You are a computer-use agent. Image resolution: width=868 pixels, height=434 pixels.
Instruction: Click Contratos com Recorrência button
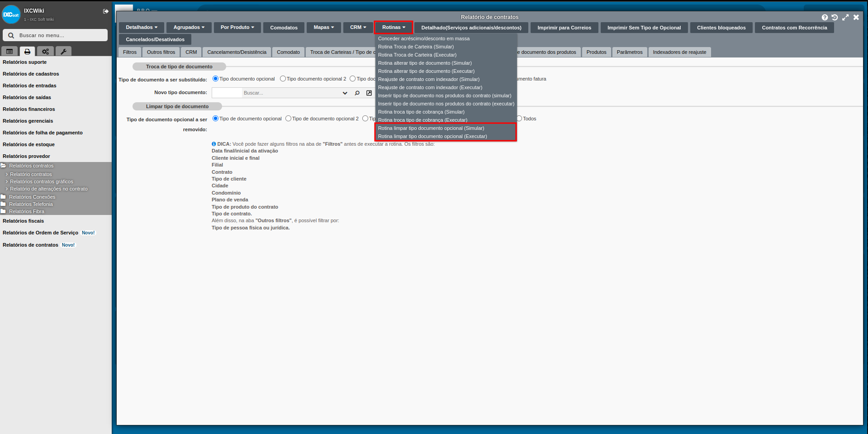coord(794,28)
